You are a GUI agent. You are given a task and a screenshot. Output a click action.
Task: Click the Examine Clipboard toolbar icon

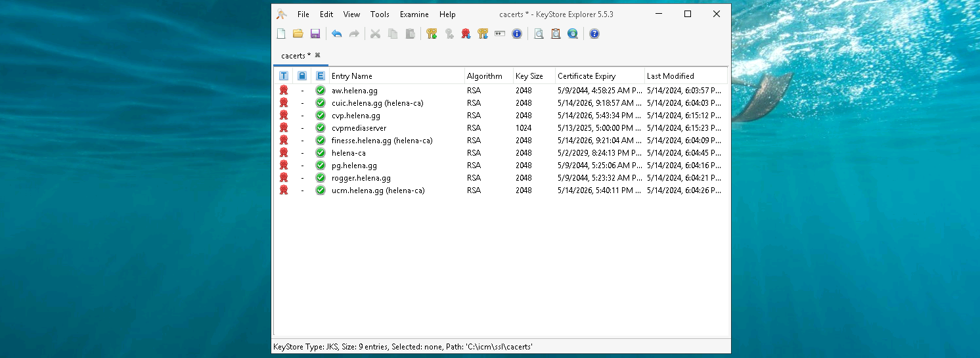(x=556, y=34)
